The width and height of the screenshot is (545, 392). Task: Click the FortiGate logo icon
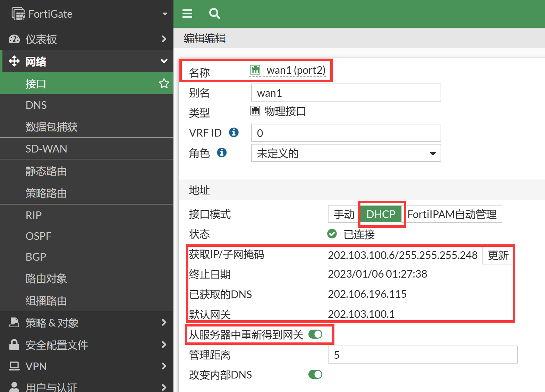18,14
